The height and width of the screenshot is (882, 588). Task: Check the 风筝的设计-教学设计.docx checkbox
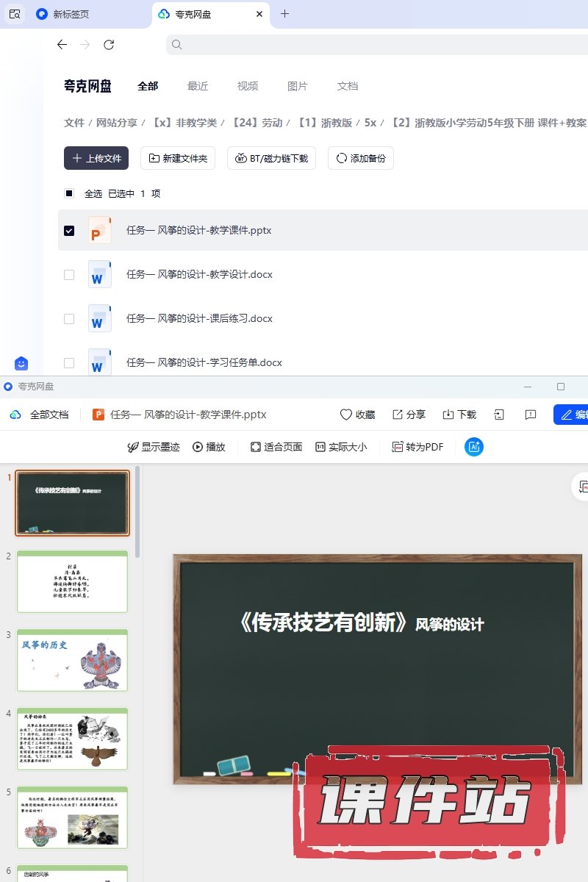click(x=69, y=275)
